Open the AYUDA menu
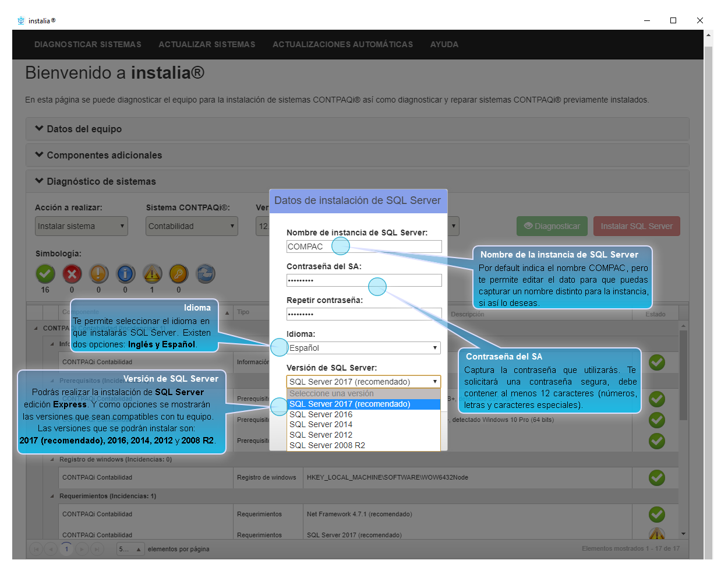Screen dimensions: 728x574 (444, 44)
